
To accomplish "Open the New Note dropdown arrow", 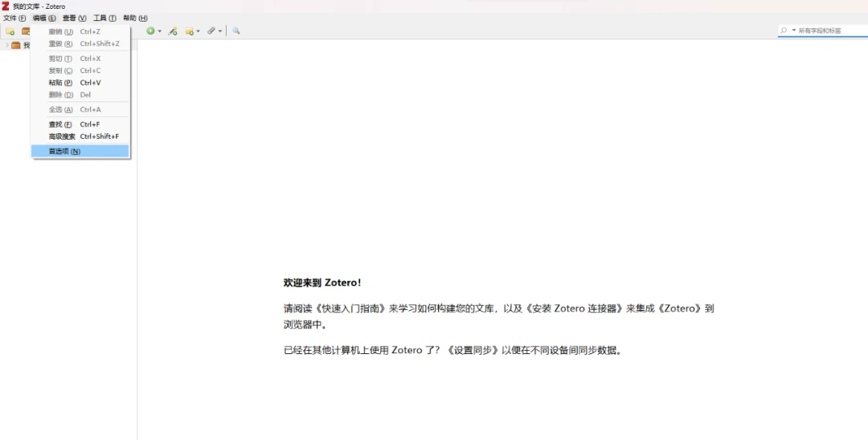I will 198,31.
